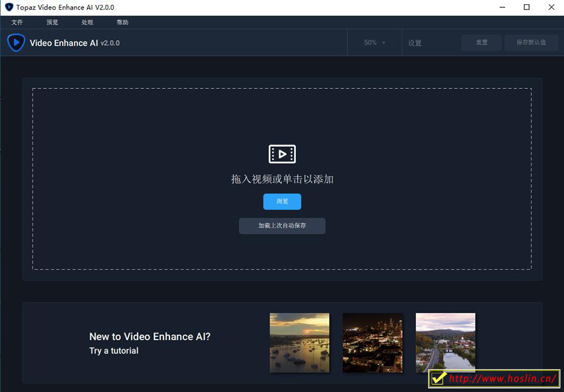Expand the 50% zoom dropdown
564x392 pixels.
pos(375,43)
